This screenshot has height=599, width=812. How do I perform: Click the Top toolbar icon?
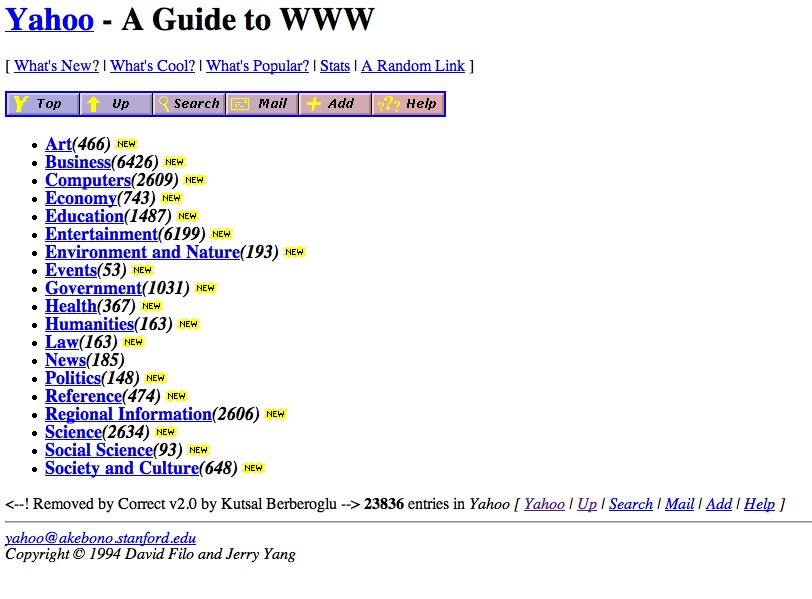tap(41, 103)
